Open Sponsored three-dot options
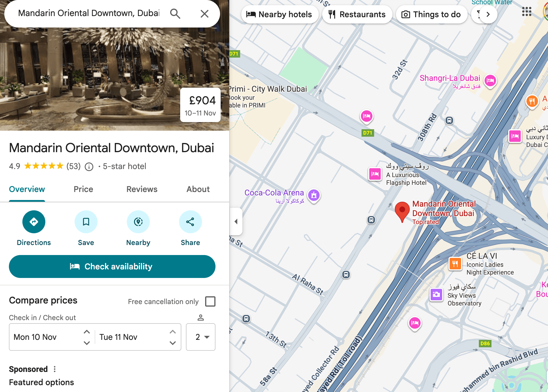The image size is (548, 392). click(55, 369)
